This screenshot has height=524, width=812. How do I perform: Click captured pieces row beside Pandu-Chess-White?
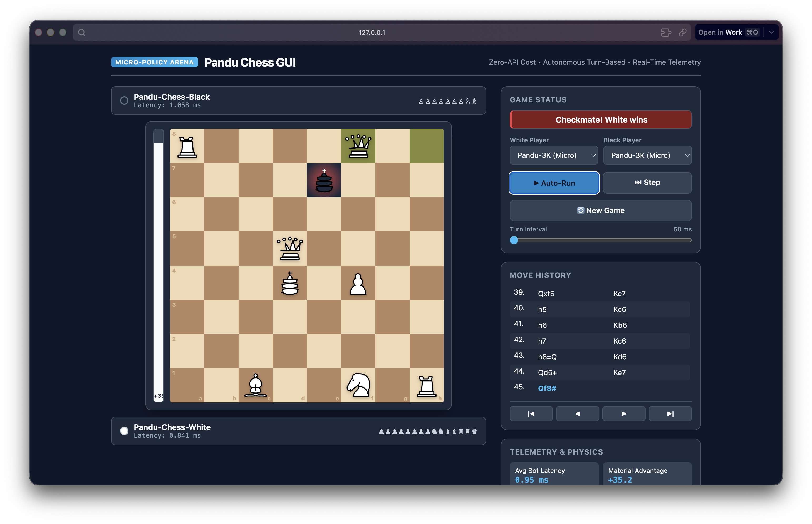coord(428,431)
